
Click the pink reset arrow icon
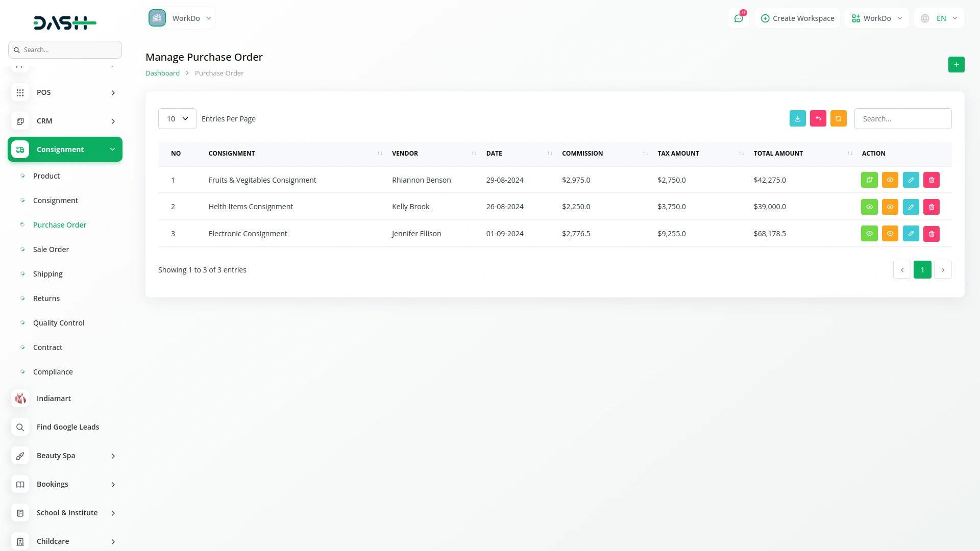pos(818,118)
